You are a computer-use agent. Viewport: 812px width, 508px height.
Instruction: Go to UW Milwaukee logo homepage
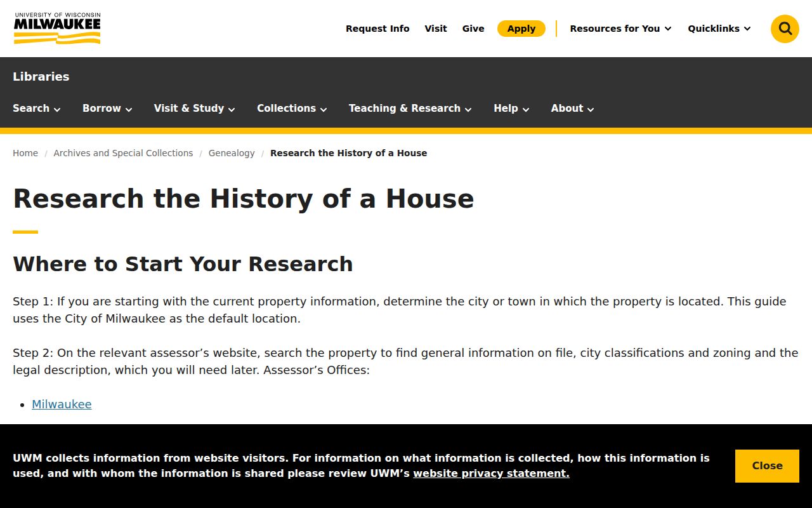57,29
